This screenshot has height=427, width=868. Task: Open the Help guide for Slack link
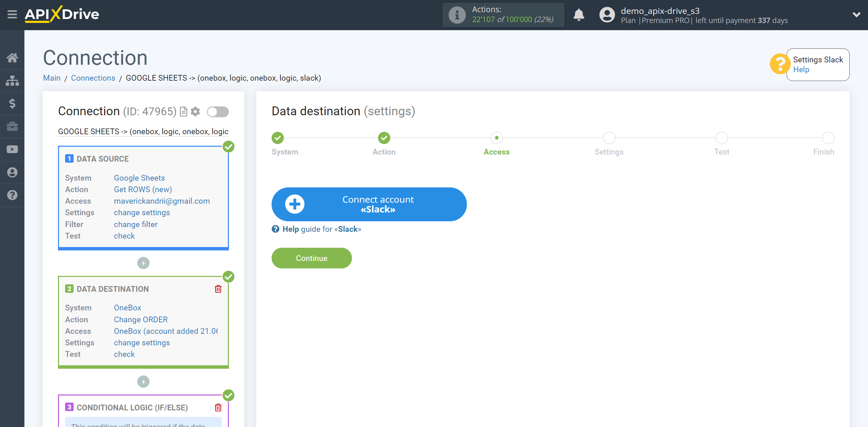(x=322, y=229)
